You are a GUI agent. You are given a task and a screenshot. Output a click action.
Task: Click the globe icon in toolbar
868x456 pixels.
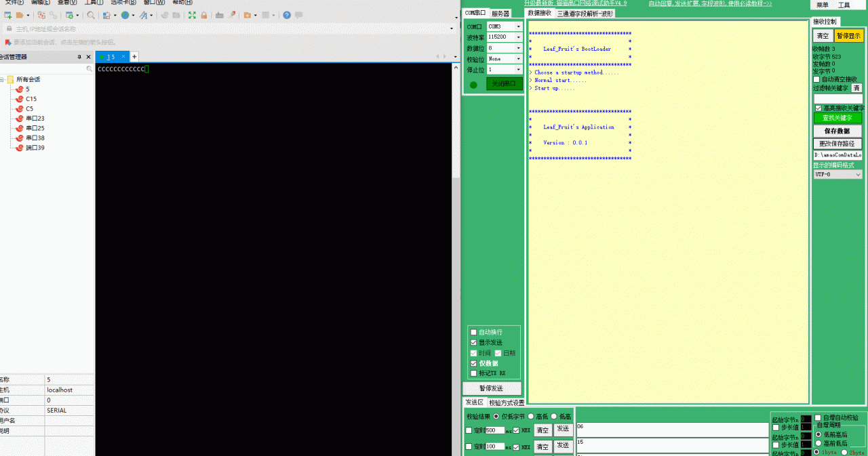[x=125, y=15]
